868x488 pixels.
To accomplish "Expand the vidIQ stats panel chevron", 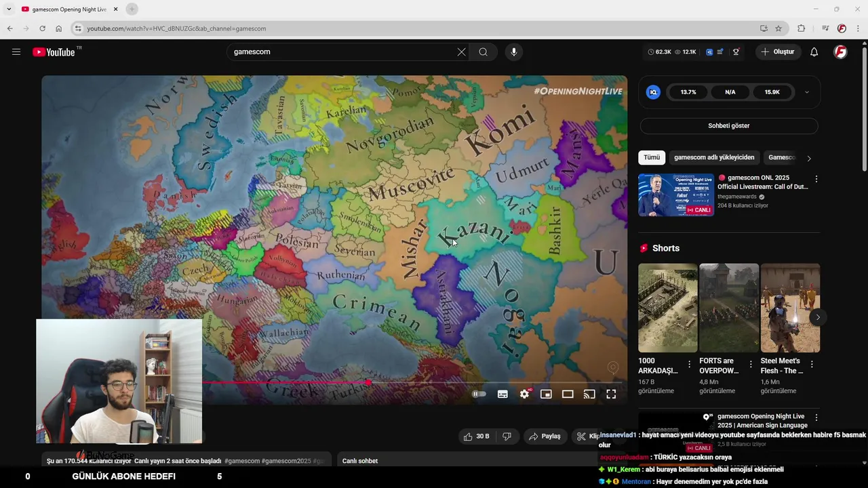I will (x=806, y=92).
